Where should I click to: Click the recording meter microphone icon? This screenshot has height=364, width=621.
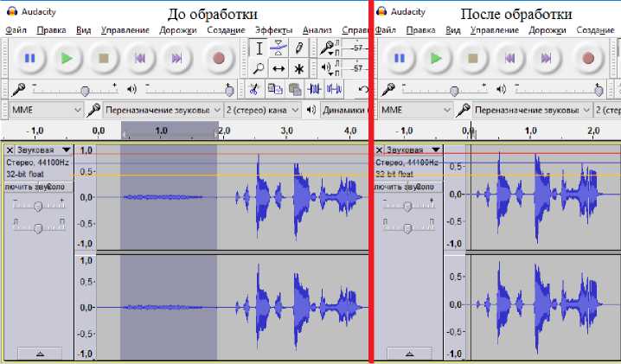click(x=327, y=48)
